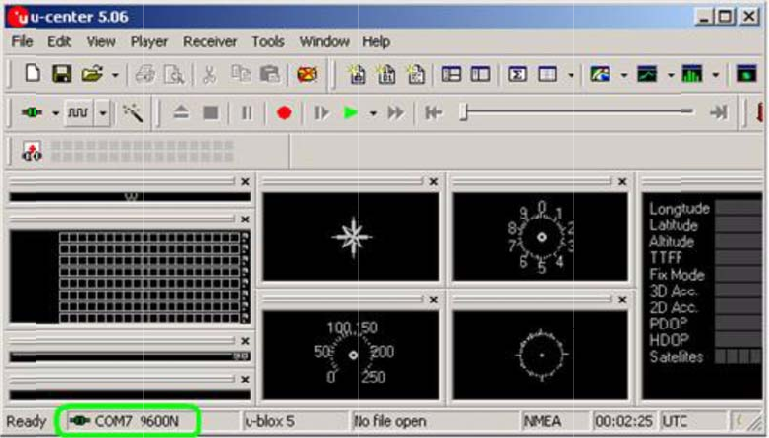The image size is (769, 438).
Task: Open the deviation map icon at toolbar end
Action: tap(746, 75)
